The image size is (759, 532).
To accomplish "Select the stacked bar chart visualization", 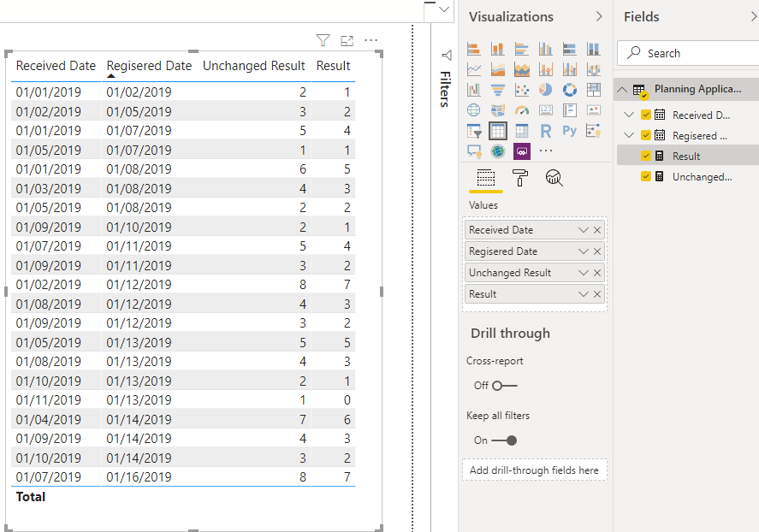I will click(474, 49).
